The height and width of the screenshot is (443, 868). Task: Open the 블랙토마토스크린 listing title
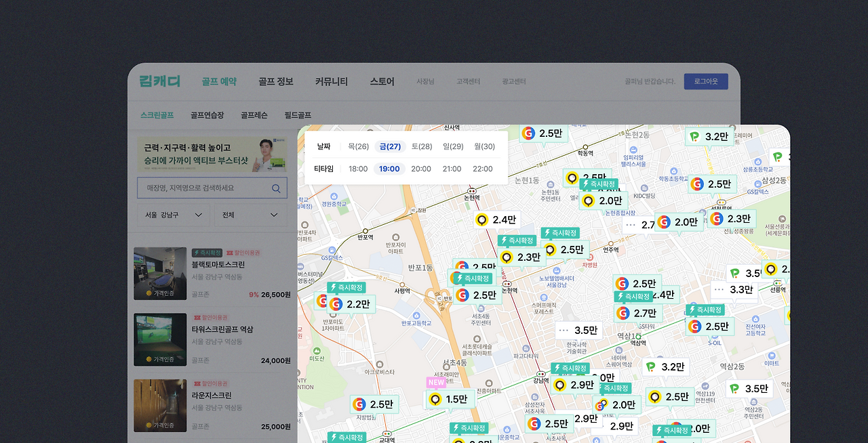click(218, 265)
